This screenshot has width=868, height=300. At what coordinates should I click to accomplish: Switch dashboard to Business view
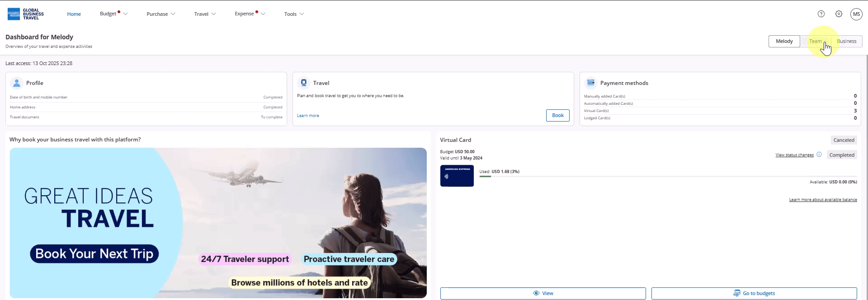click(846, 41)
